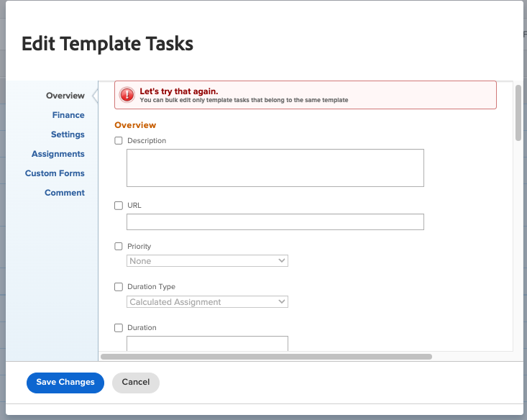Click the red error alert icon
The image size is (527, 420).
tap(127, 95)
